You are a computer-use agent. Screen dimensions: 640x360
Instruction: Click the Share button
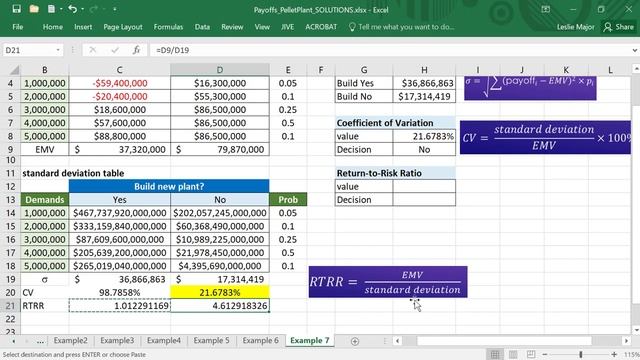point(619,27)
